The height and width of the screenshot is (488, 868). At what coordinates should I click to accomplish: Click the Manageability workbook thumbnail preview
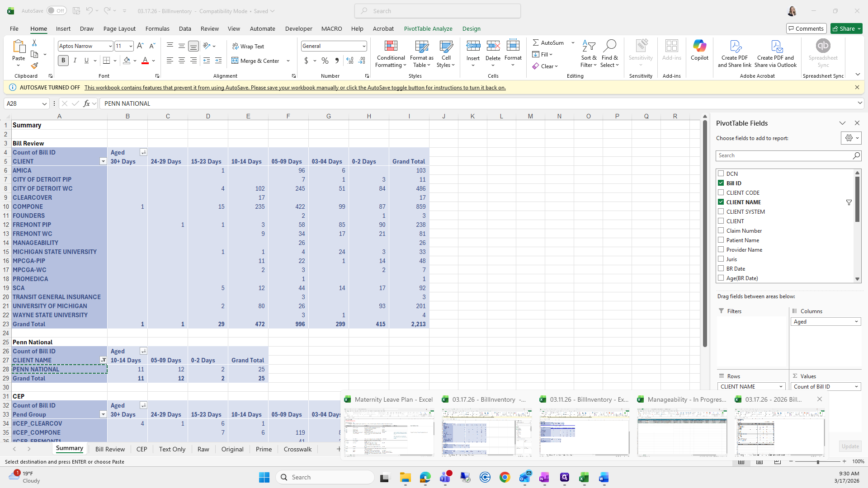pyautogui.click(x=682, y=432)
